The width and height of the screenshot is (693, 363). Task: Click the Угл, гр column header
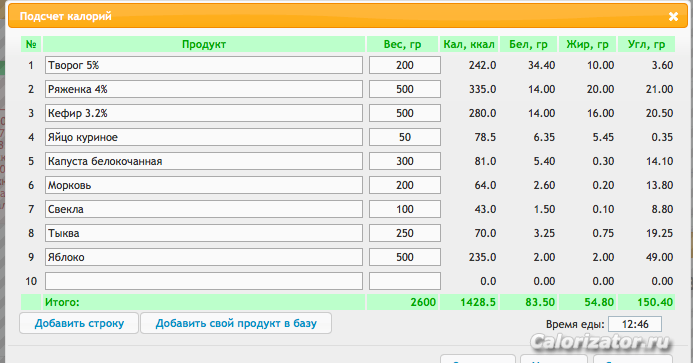tap(647, 44)
